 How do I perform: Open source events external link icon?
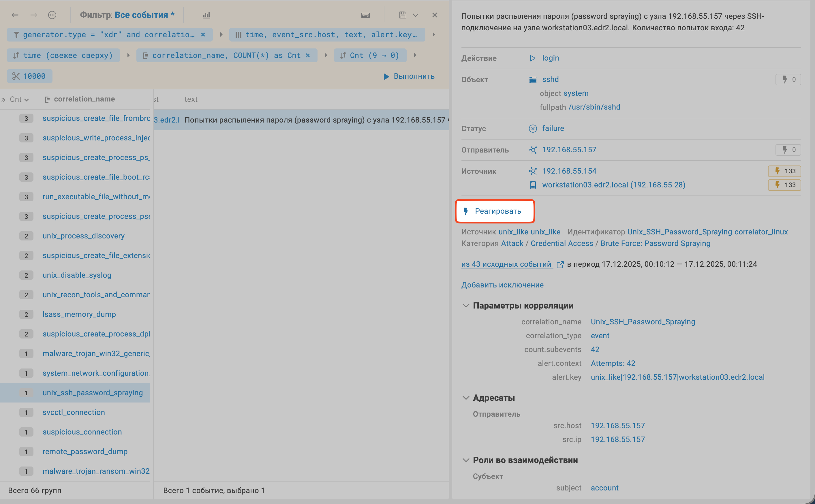(x=560, y=264)
